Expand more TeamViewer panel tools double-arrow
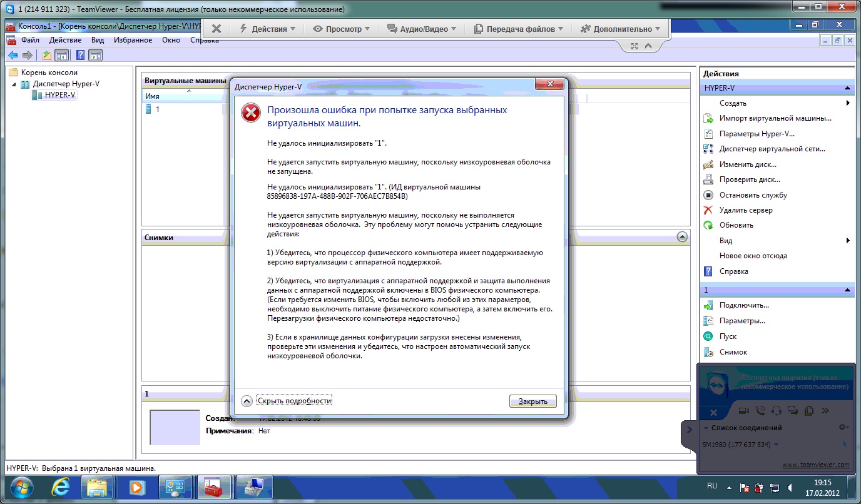This screenshot has height=504, width=861. pyautogui.click(x=825, y=411)
